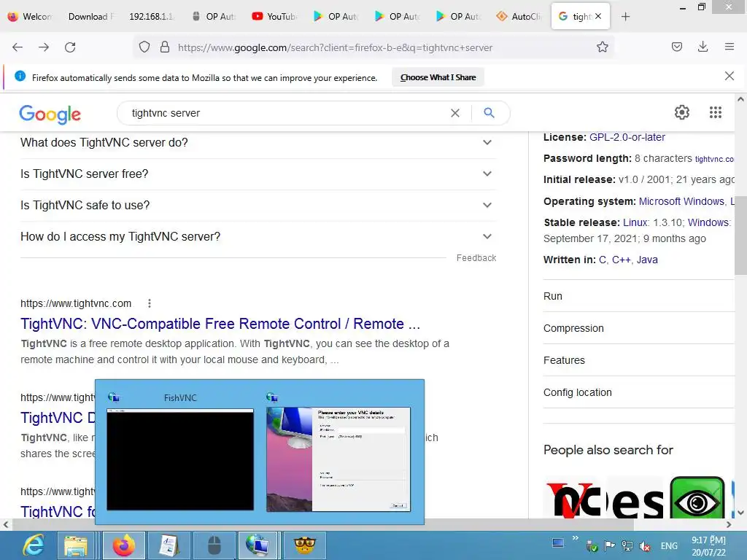This screenshot has height=560, width=747.
Task: Submit search with the magnifier icon
Action: (x=489, y=113)
